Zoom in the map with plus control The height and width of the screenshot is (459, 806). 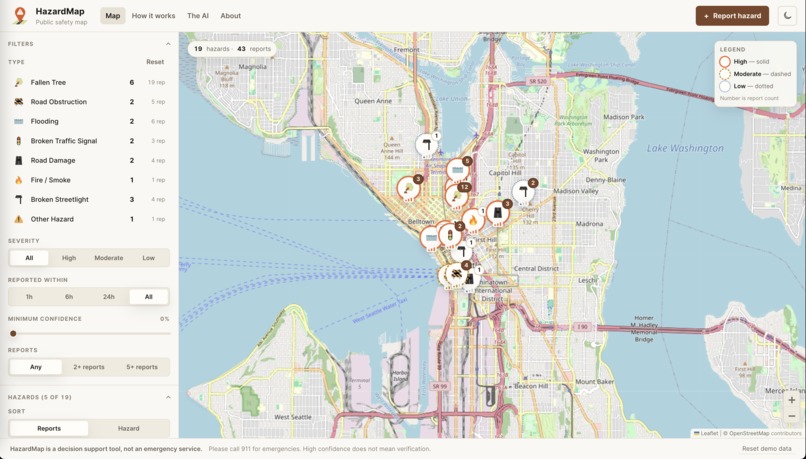tap(792, 400)
